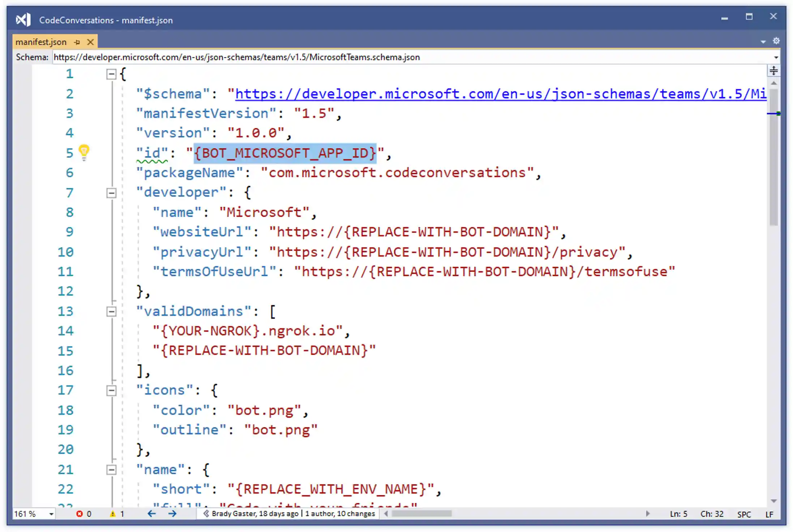
Task: Open the Schema URL dropdown arrow
Action: click(x=776, y=57)
